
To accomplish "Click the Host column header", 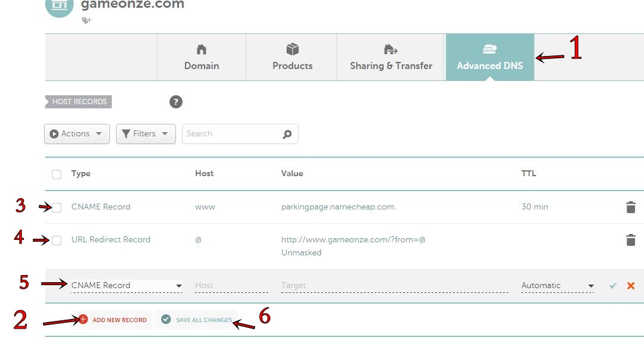I will (x=204, y=173).
